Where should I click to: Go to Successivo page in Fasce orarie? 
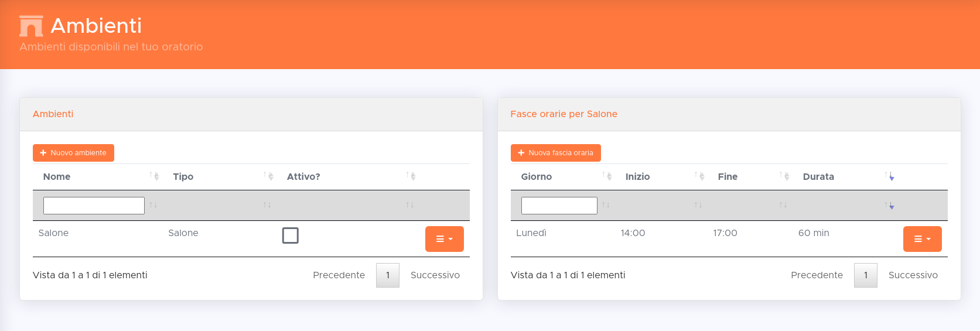coord(913,275)
